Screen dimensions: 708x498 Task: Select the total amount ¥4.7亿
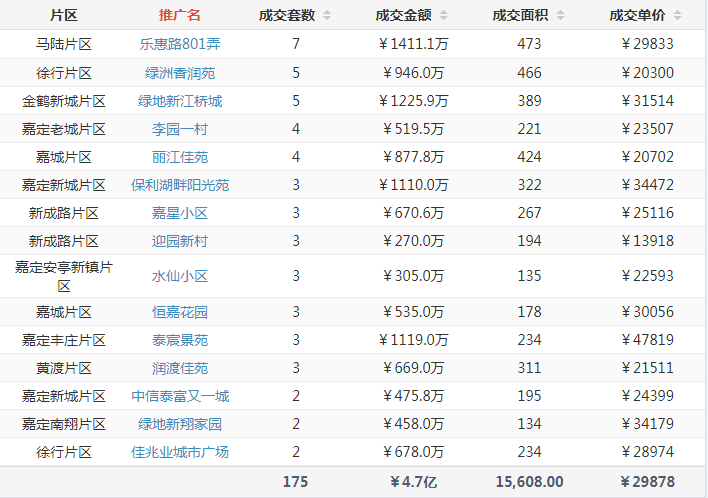[413, 482]
